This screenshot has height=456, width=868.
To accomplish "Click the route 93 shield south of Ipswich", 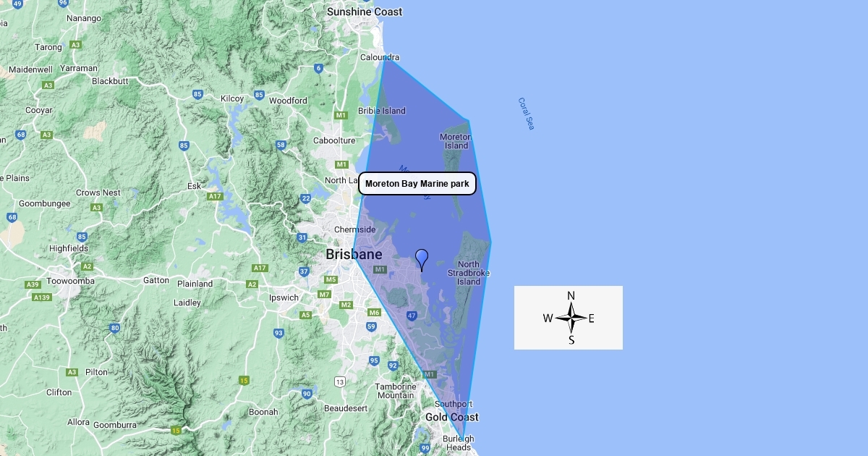I will pos(278,333).
